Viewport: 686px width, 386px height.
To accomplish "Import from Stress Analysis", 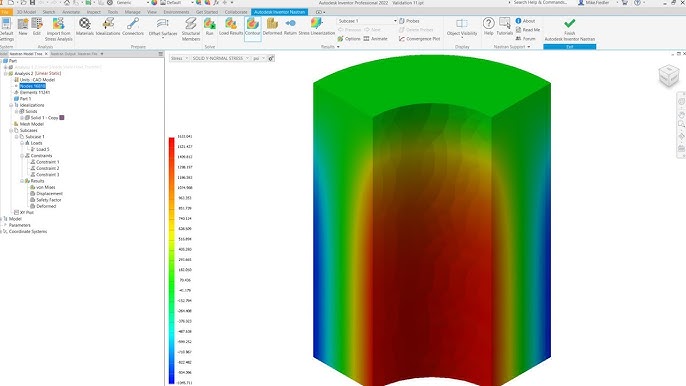I will point(58,29).
